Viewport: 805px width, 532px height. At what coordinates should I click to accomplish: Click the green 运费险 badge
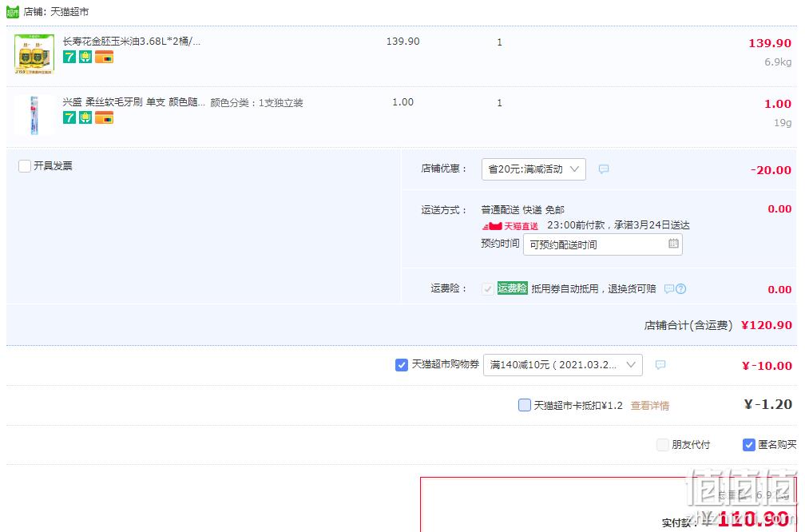click(513, 288)
